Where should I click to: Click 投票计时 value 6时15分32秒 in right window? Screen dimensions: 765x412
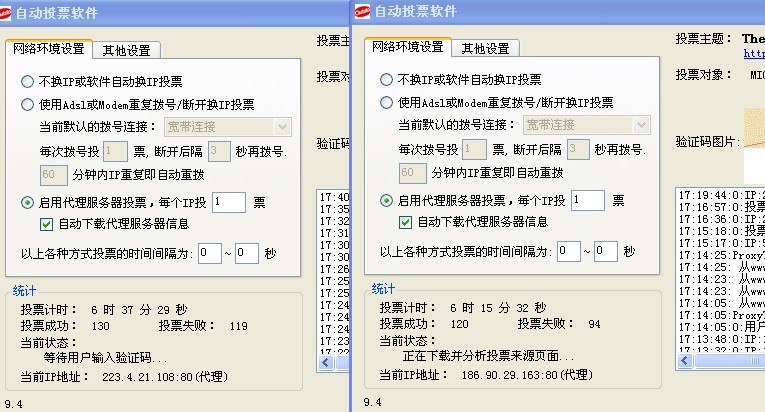[498, 308]
